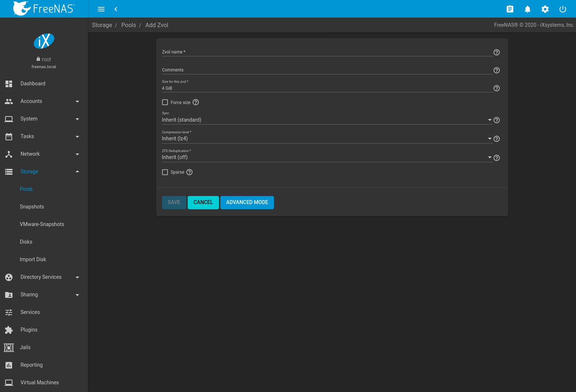
Task: Click the hamburger menu icon in top bar
Action: [101, 9]
